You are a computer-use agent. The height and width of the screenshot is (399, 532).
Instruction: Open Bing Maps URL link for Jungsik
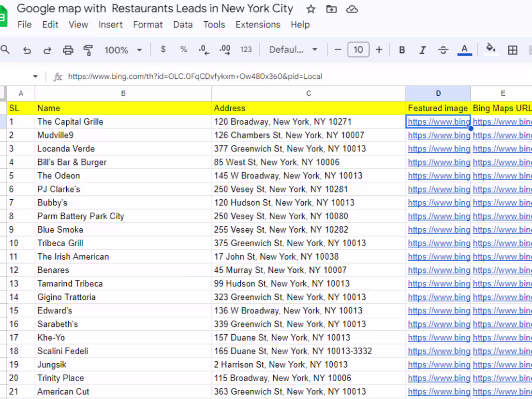point(502,365)
